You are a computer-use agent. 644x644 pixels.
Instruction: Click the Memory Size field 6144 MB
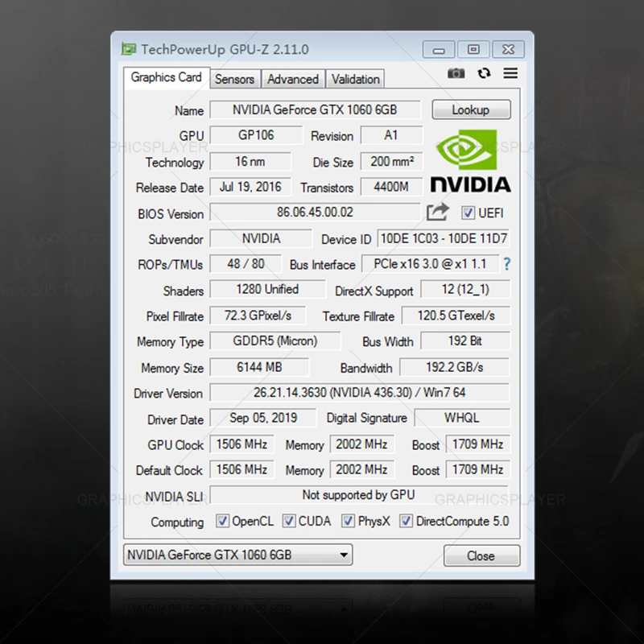pyautogui.click(x=259, y=367)
